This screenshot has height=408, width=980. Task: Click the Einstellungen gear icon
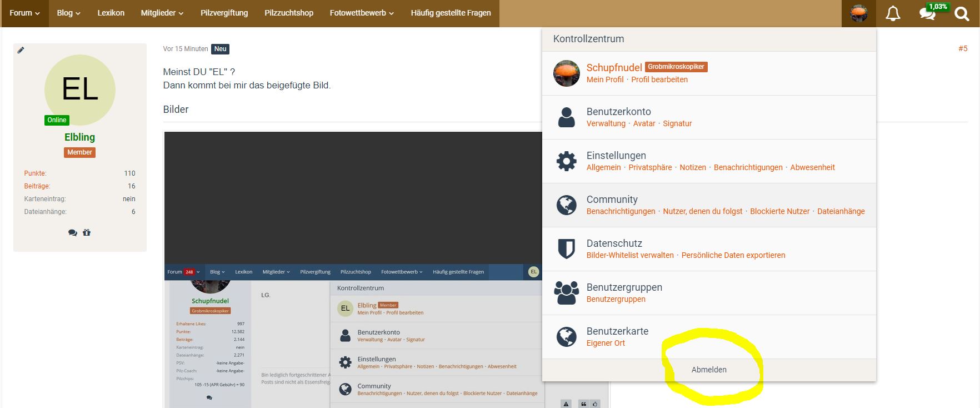(x=566, y=161)
